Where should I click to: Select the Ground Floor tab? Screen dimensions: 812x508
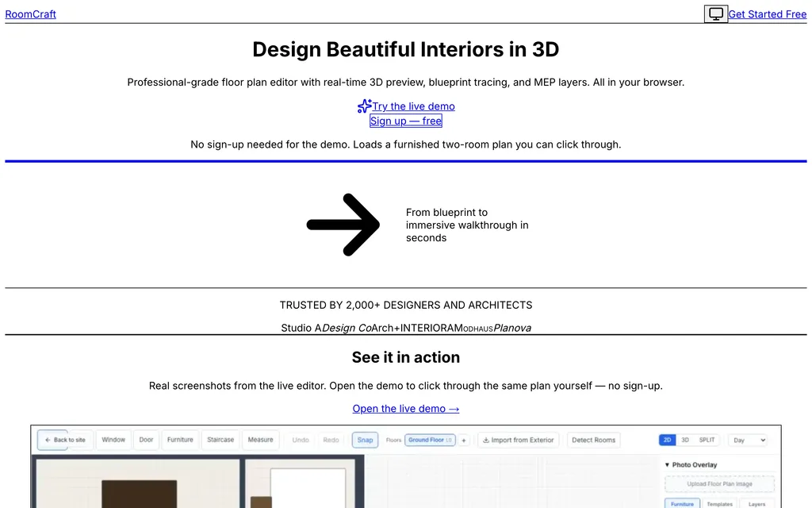point(430,440)
